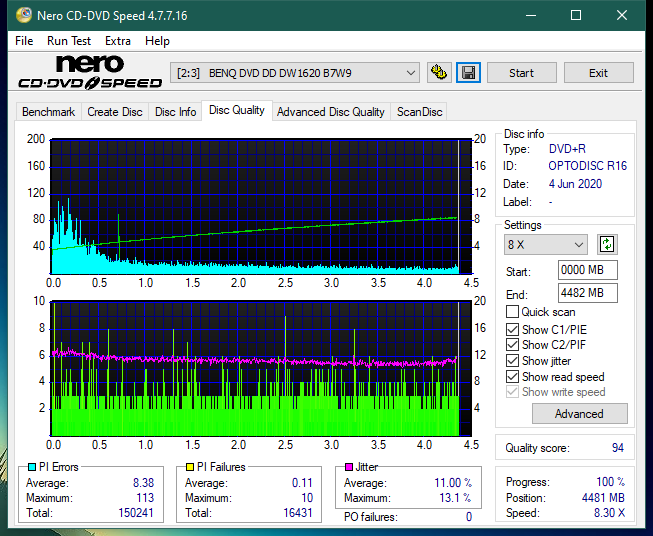
Task: Switch to the ScanDisc tab
Action: click(419, 112)
